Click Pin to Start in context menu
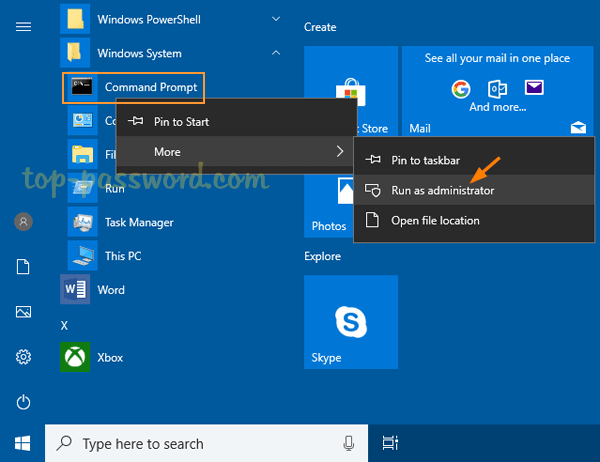600x462 pixels. coord(181,121)
